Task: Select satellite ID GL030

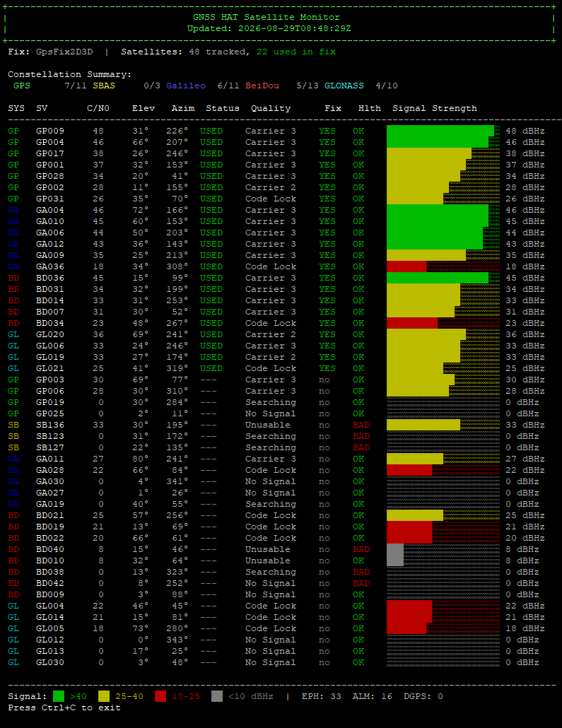Action: tap(50, 662)
